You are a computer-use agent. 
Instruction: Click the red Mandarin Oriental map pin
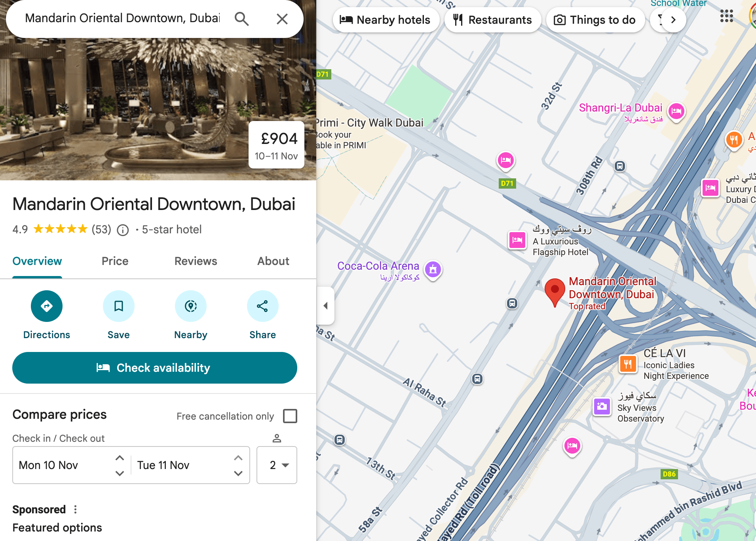[555, 291]
